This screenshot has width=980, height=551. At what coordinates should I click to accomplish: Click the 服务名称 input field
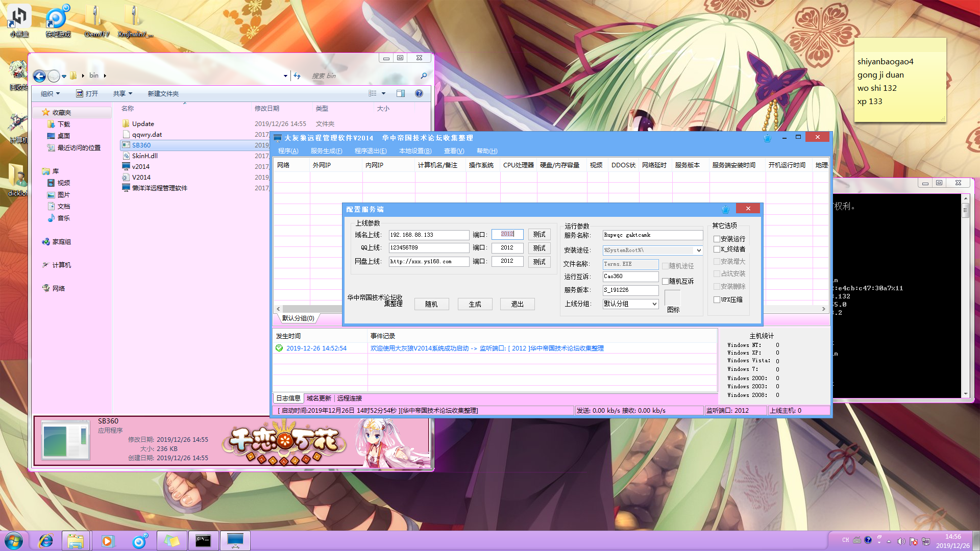tap(652, 235)
